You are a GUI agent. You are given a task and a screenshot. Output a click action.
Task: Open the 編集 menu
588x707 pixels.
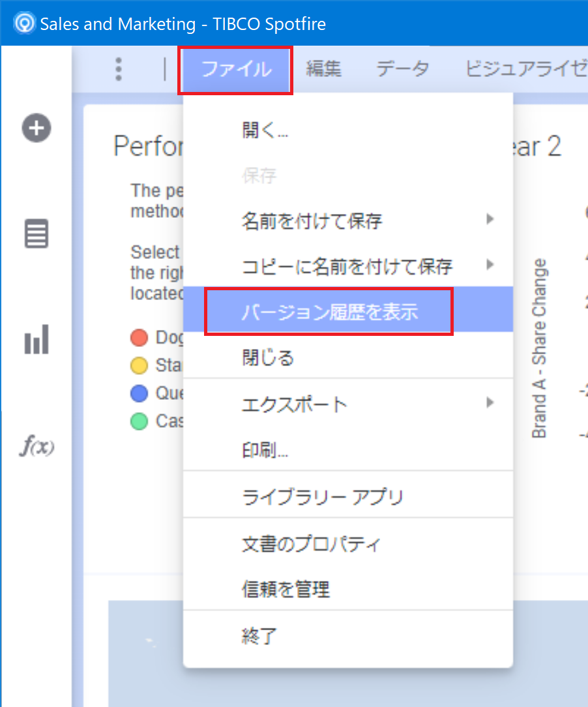tap(323, 69)
